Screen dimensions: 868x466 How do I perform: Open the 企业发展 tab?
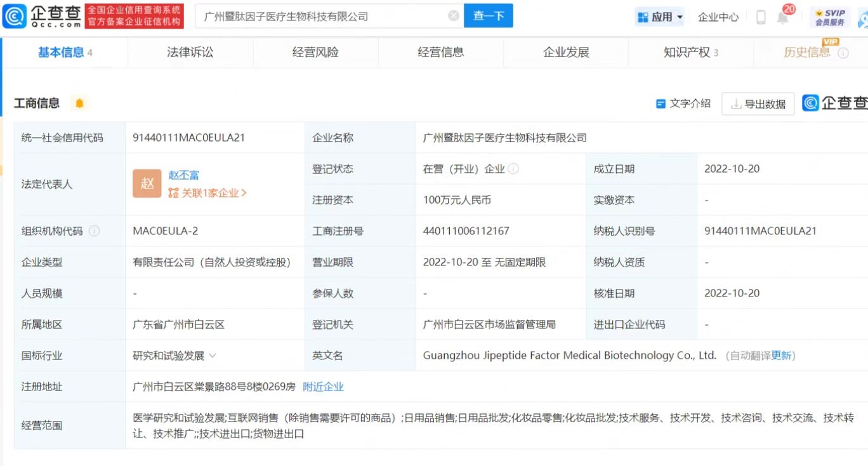pos(566,53)
